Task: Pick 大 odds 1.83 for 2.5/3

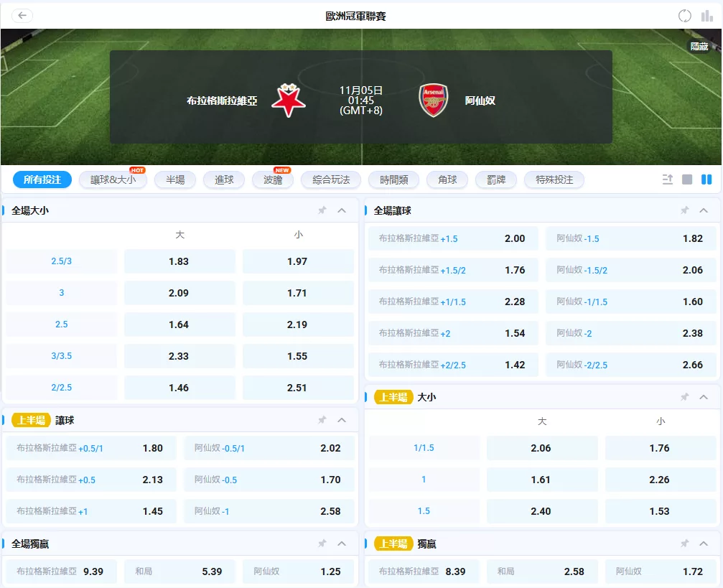Action: click(179, 261)
